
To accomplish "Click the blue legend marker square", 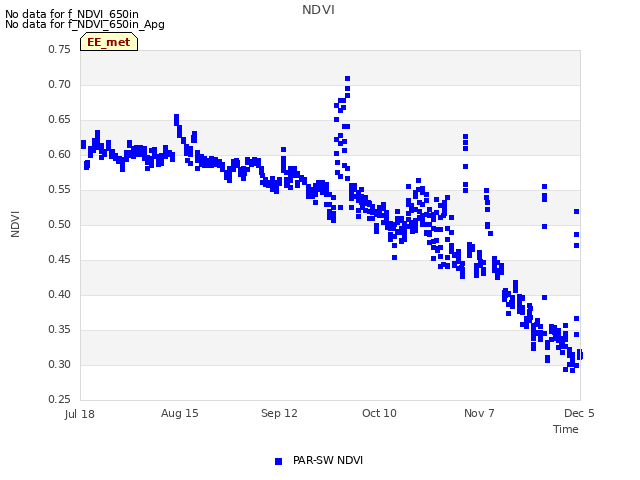I will [278, 461].
